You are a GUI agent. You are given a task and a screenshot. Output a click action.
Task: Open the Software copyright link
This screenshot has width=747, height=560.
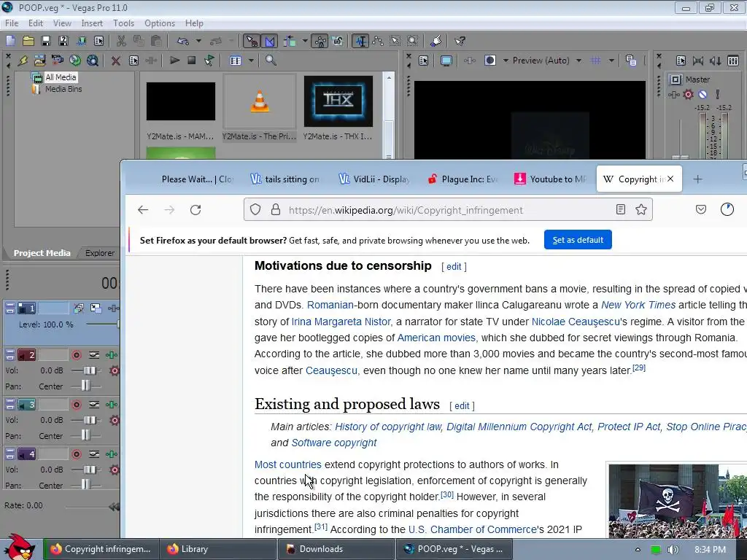(x=334, y=443)
